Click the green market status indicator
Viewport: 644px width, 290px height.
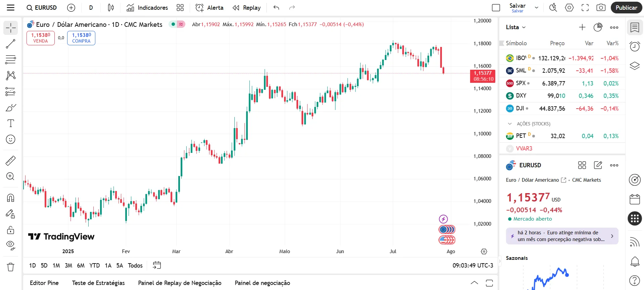click(173, 24)
